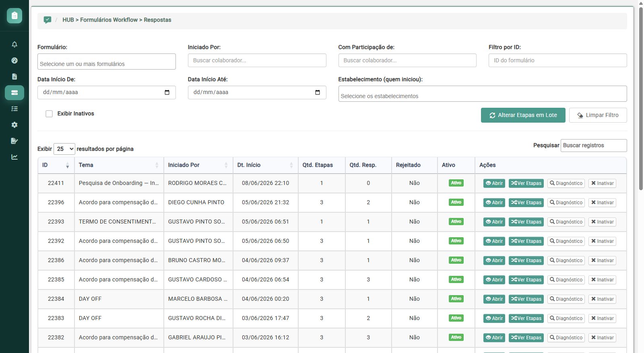
Task: Open the line chart reports icon in sidebar
Action: click(14, 157)
